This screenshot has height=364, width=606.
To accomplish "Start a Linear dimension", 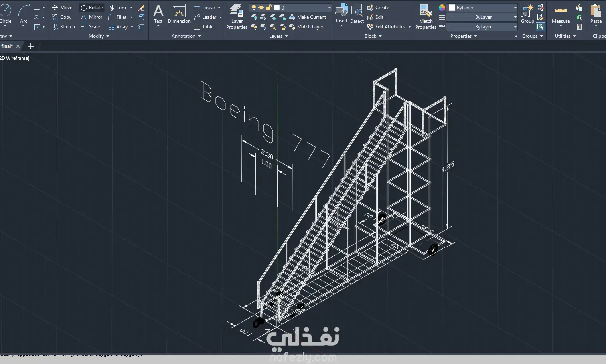I will click(204, 8).
